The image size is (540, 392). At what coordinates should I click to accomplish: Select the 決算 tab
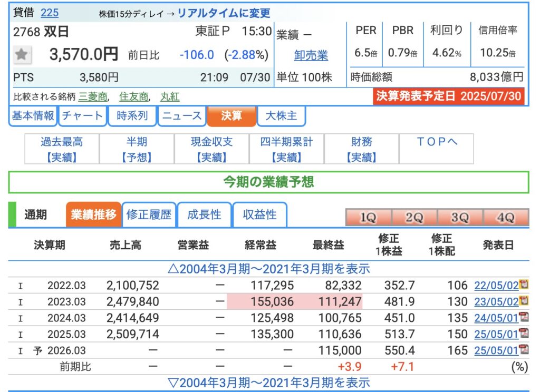[x=232, y=116]
